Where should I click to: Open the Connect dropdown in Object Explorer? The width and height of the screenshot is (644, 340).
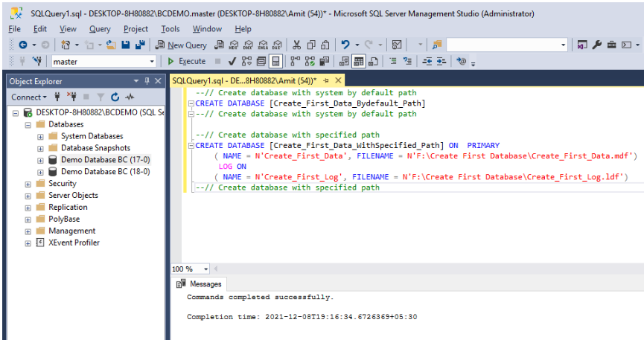coord(29,97)
